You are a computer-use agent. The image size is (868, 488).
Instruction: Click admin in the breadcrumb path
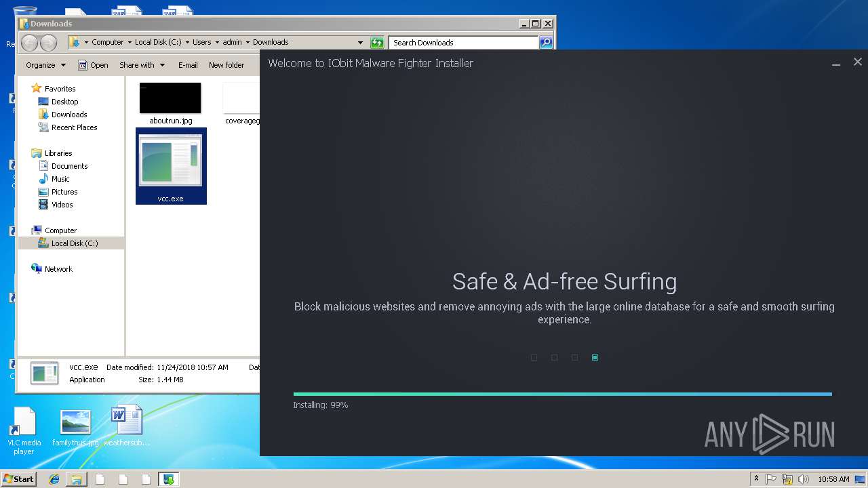pos(232,42)
